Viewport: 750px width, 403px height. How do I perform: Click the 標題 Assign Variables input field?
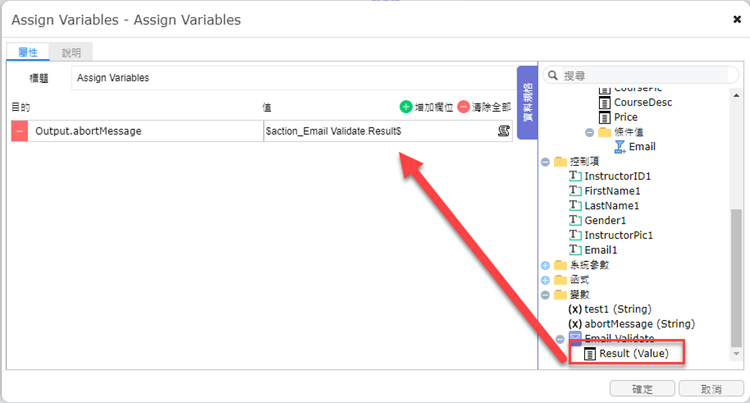[293, 78]
